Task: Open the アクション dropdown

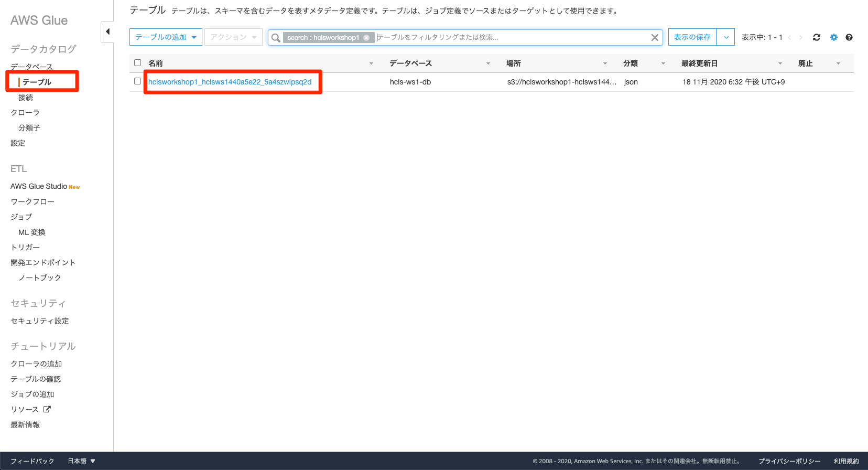Action: [233, 37]
